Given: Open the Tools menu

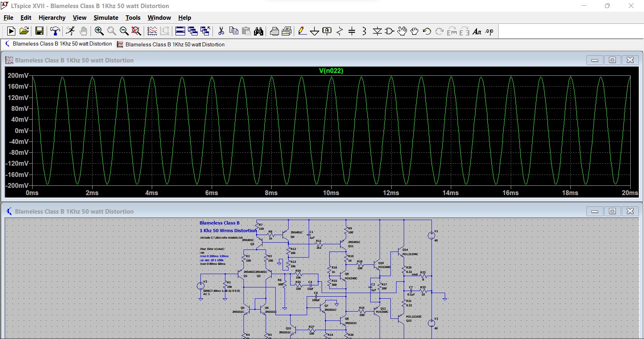Looking at the screenshot, I should (133, 18).
